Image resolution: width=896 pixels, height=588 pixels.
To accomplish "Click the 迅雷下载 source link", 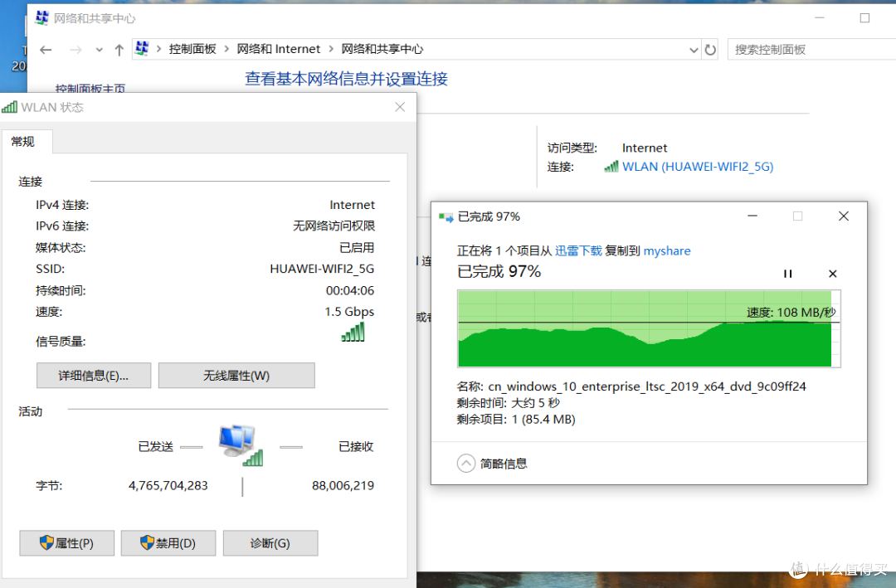I will (x=578, y=250).
